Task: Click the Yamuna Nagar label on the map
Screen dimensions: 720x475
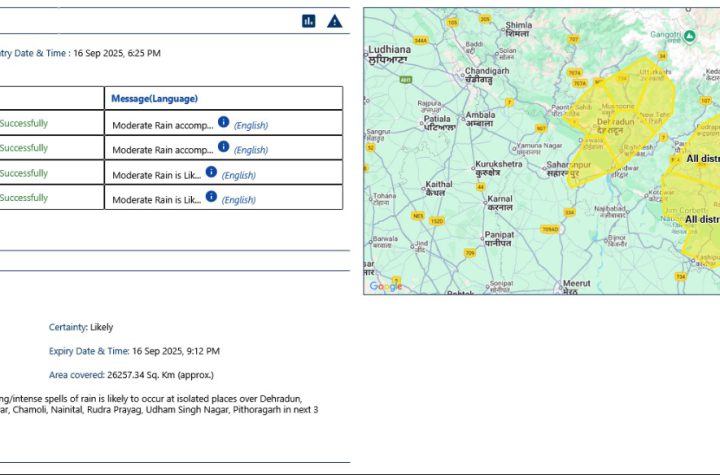Action: click(x=539, y=148)
